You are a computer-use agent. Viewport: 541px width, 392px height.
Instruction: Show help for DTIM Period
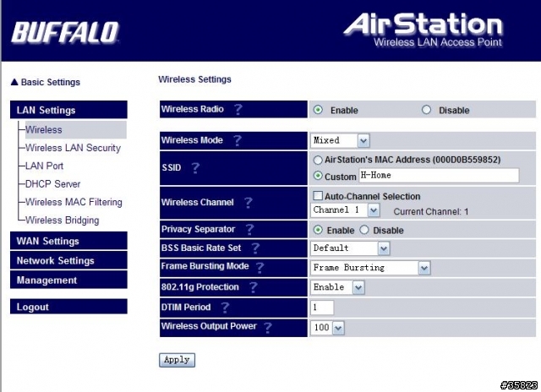[225, 308]
